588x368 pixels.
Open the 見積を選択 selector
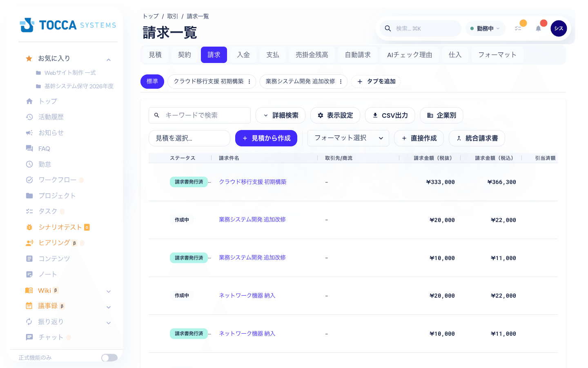pyautogui.click(x=189, y=138)
